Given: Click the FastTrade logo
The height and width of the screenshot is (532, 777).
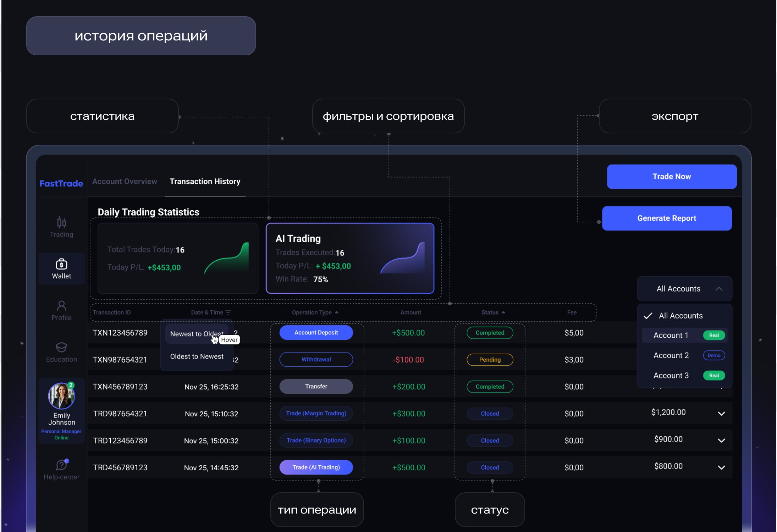Looking at the screenshot, I should (x=61, y=183).
